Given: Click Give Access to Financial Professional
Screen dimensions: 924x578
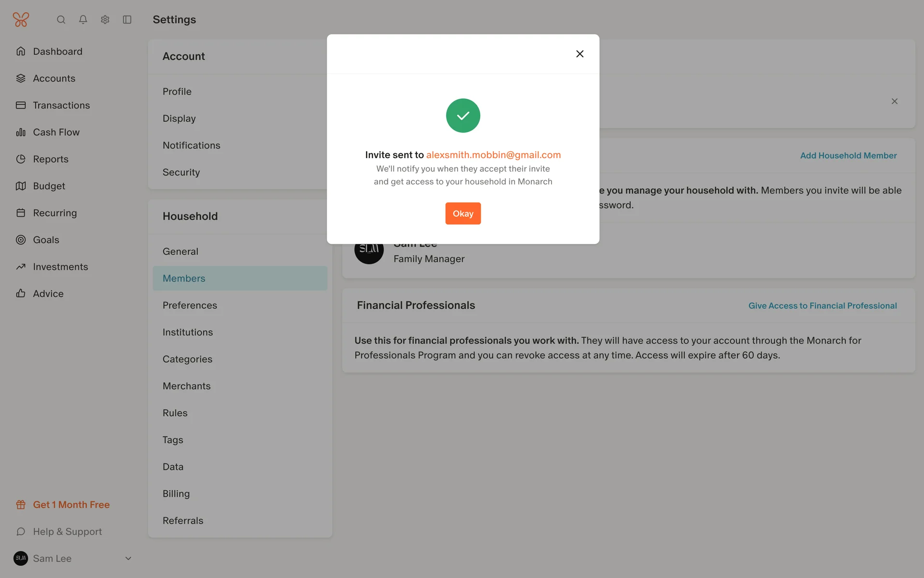Looking at the screenshot, I should tap(822, 306).
